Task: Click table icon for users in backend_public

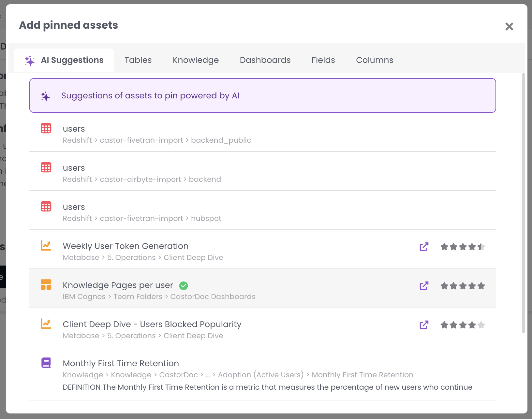Action: point(46,128)
